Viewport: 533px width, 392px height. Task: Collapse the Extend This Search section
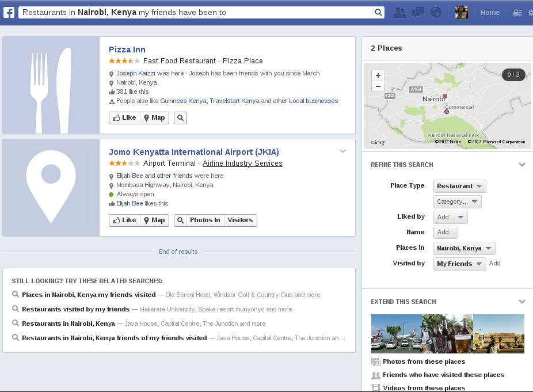click(522, 302)
